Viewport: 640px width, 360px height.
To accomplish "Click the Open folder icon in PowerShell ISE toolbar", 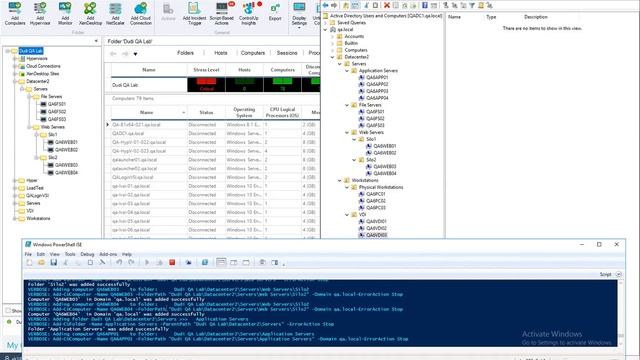I will point(41,262).
